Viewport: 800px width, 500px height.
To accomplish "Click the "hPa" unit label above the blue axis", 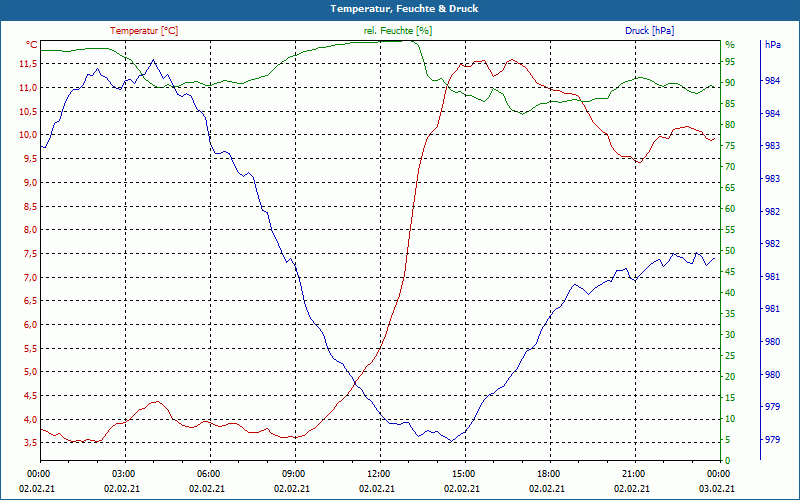I will [x=772, y=44].
